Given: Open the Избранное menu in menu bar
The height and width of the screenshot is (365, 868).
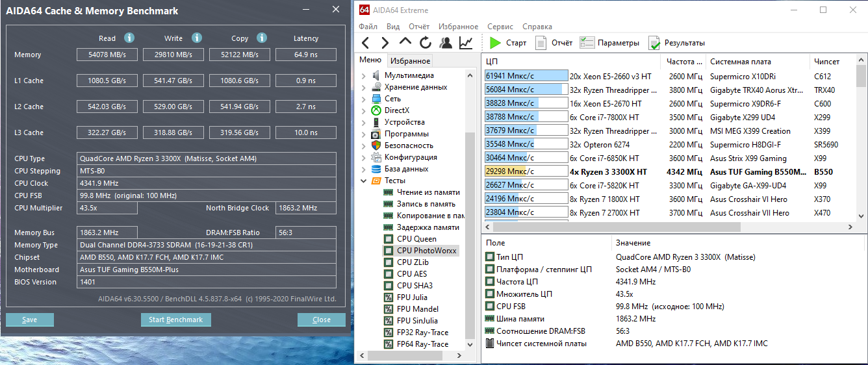Looking at the screenshot, I should click(458, 27).
